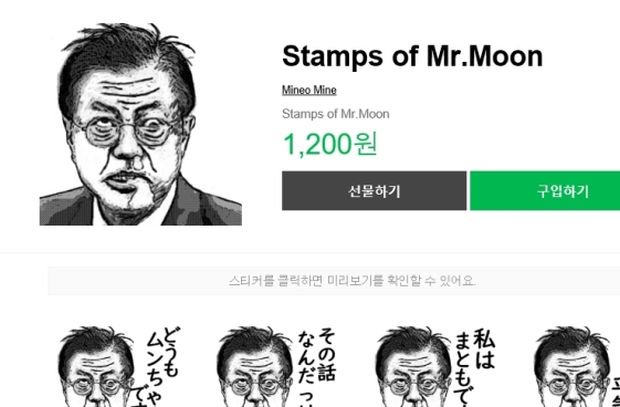The image size is (620, 407).
Task: Click the sticker preview hint banner
Action: pos(334,281)
